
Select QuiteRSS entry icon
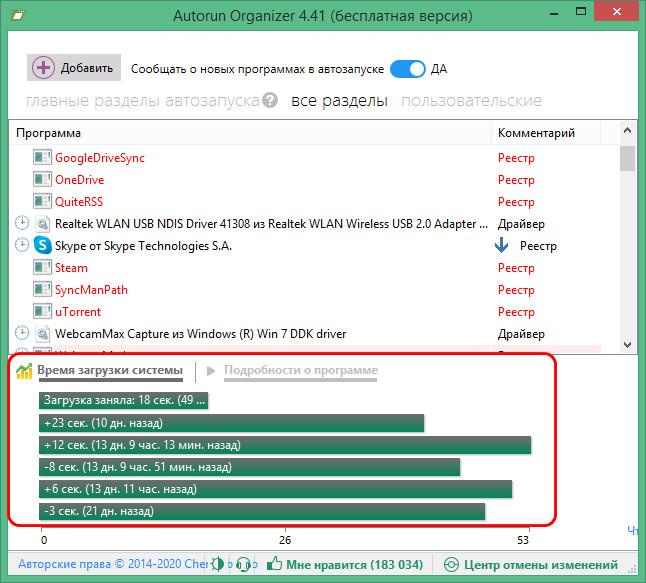tap(42, 201)
